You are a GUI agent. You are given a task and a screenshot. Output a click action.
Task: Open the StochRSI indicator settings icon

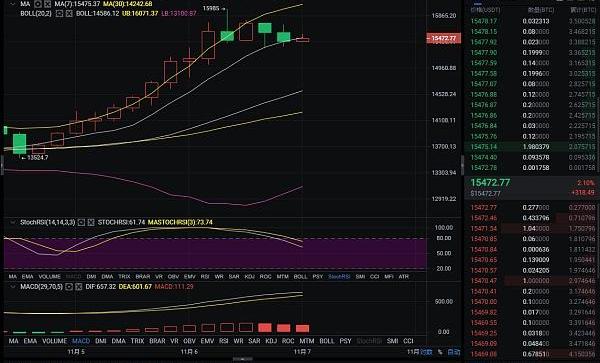(x=81, y=222)
